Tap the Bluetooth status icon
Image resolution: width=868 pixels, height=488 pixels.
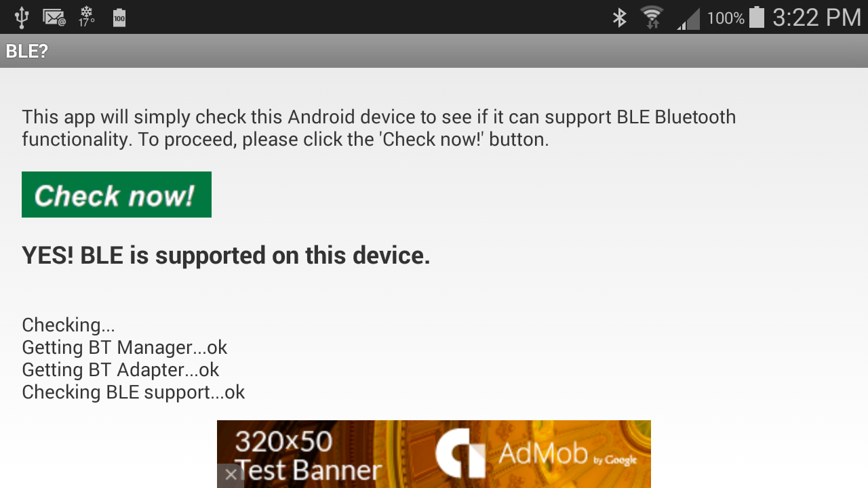coord(619,17)
